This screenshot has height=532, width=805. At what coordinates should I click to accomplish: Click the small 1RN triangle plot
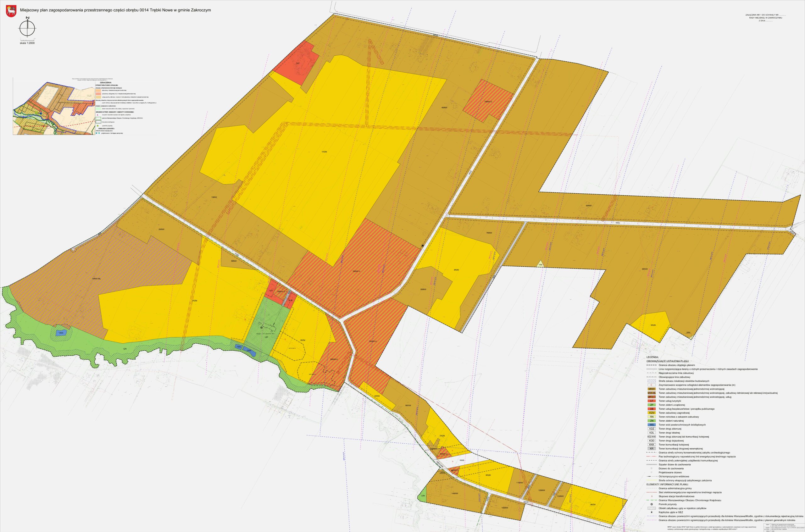point(540,264)
